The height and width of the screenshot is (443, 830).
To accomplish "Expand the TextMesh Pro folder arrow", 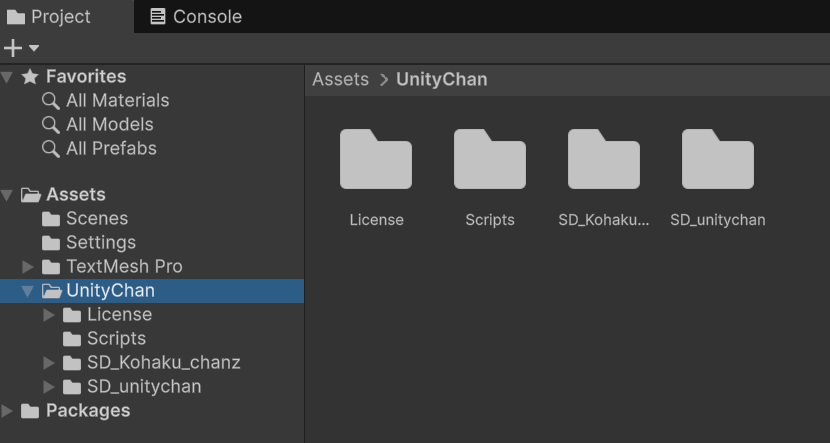I will pos(28,267).
